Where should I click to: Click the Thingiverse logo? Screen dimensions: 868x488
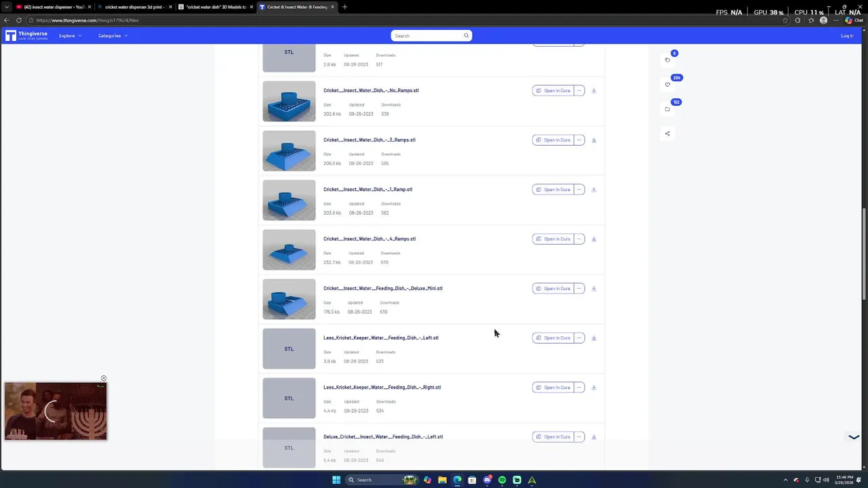[x=26, y=35]
